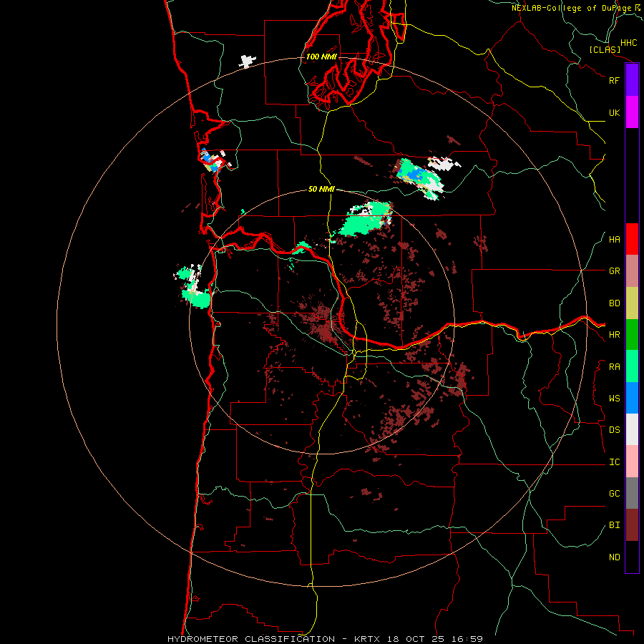The image size is (644, 644).
Task: Click the WS blue legend swatch
Action: (x=632, y=398)
